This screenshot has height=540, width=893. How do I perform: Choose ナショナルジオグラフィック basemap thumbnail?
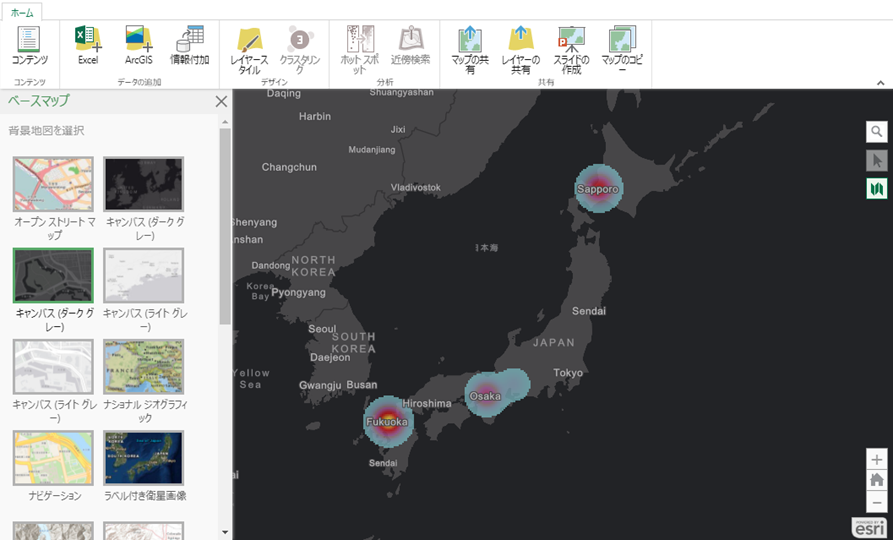[144, 367]
